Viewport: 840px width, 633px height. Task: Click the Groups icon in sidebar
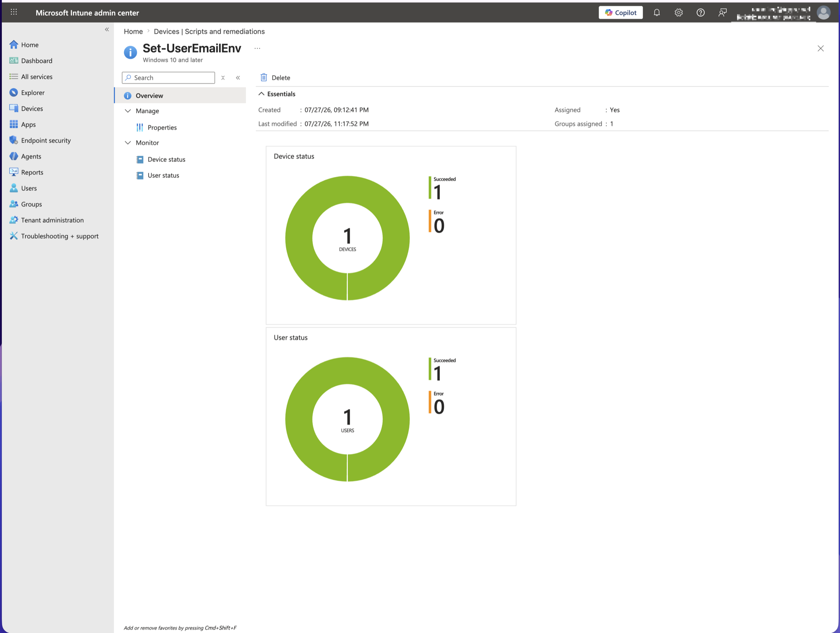click(14, 204)
